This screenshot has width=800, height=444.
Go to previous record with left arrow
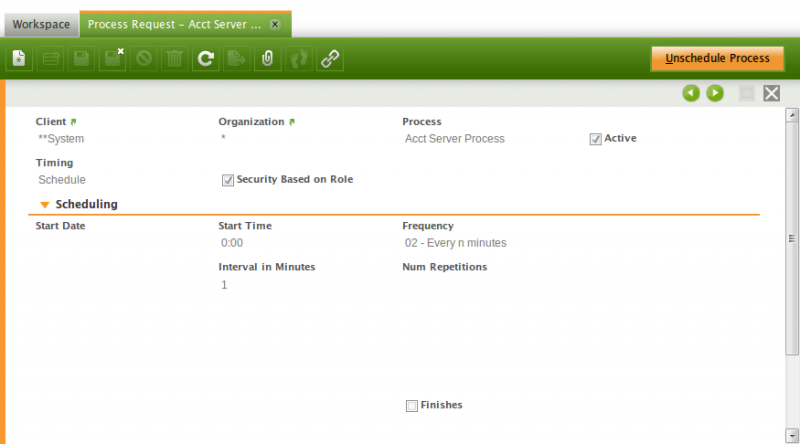pos(691,93)
